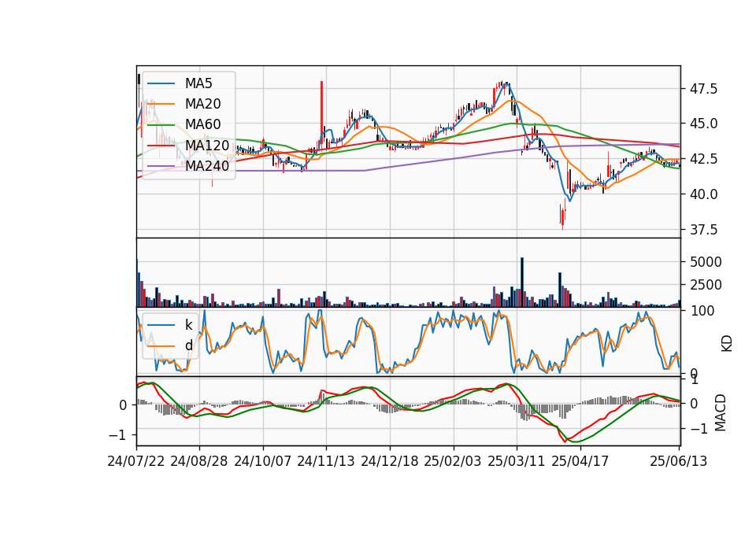
Task: Click the blue MA5 legend line sample
Action: click(x=161, y=84)
